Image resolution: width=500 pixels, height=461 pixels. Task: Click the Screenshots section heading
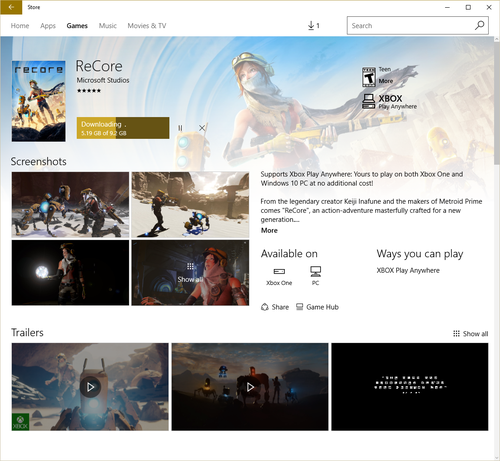[39, 161]
